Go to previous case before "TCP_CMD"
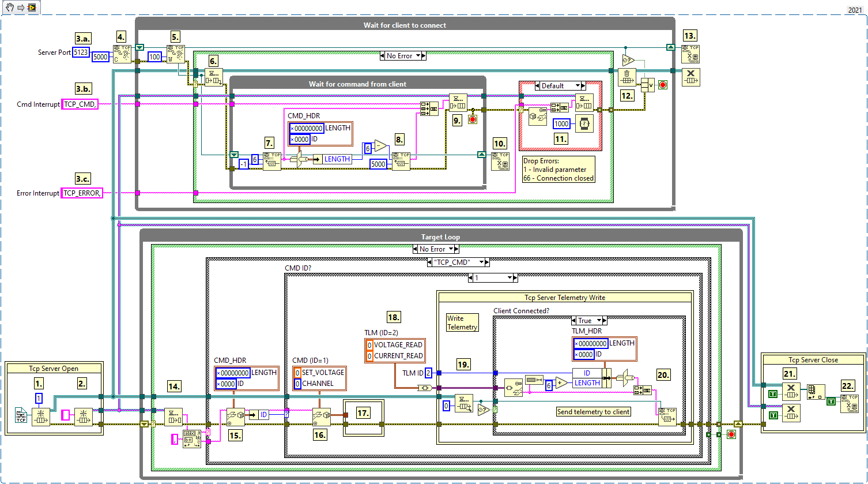Viewport: 868px width, 484px height. point(431,262)
